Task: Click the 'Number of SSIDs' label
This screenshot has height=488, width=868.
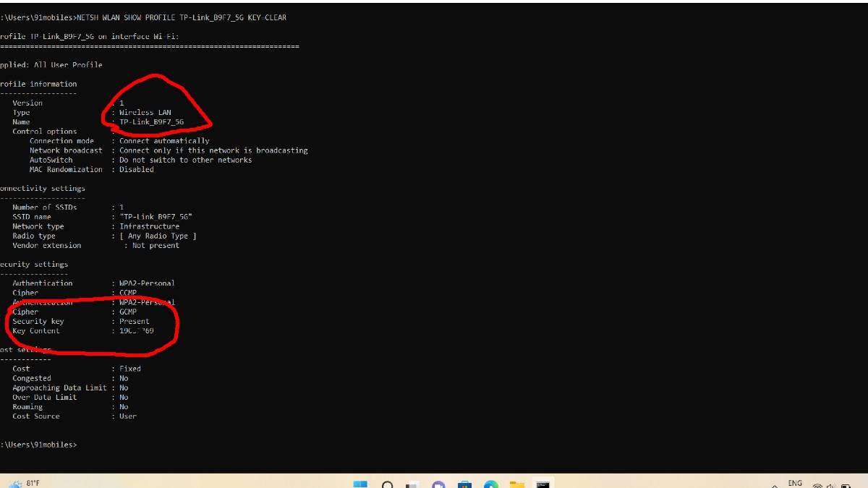Action: pos(46,207)
